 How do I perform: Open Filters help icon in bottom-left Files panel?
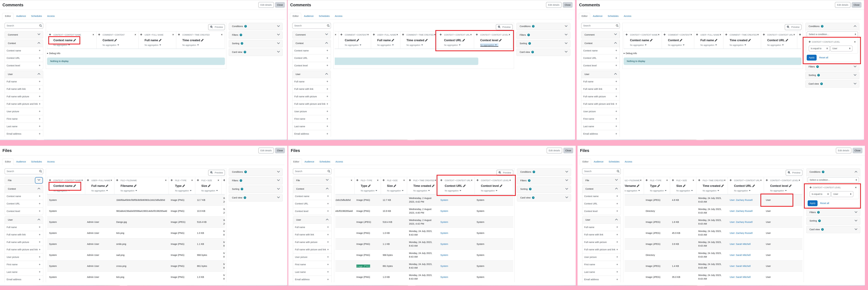[241, 180]
